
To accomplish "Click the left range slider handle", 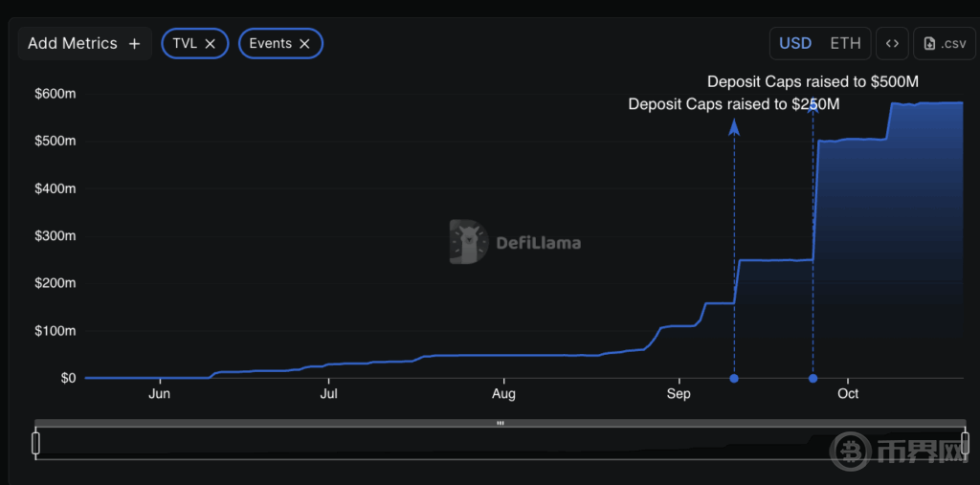I will 36,443.
